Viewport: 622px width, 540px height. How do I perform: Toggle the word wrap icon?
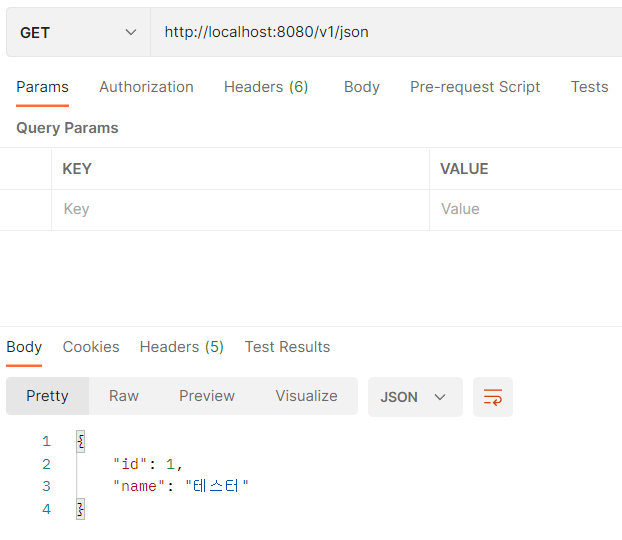click(x=493, y=397)
